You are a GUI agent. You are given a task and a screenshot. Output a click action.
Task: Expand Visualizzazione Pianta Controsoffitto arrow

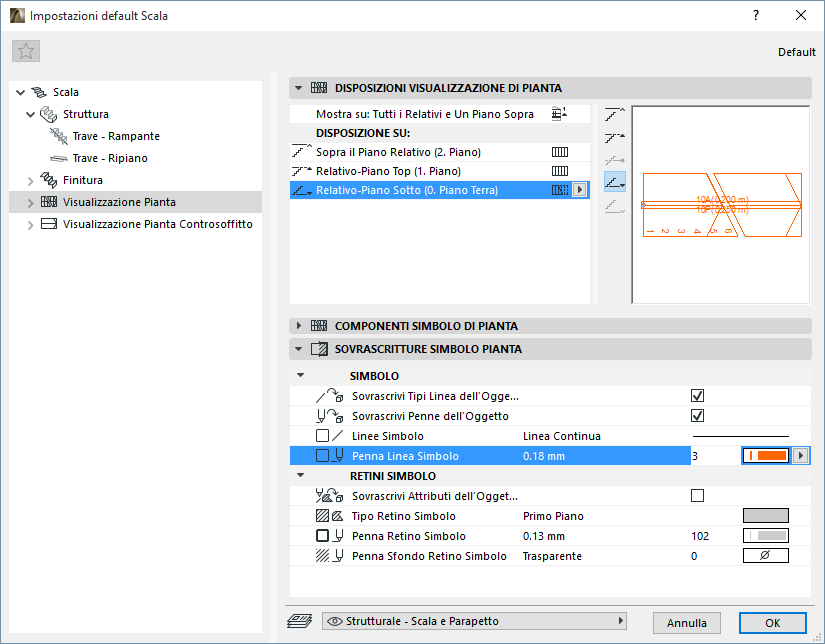[31, 225]
